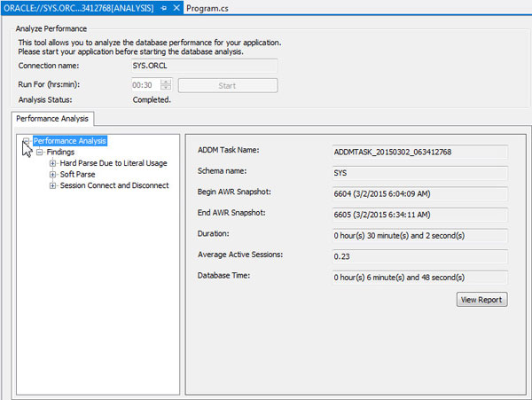Click the Begin AWR Snapshot label
This screenshot has height=400, width=532.
pyautogui.click(x=234, y=192)
